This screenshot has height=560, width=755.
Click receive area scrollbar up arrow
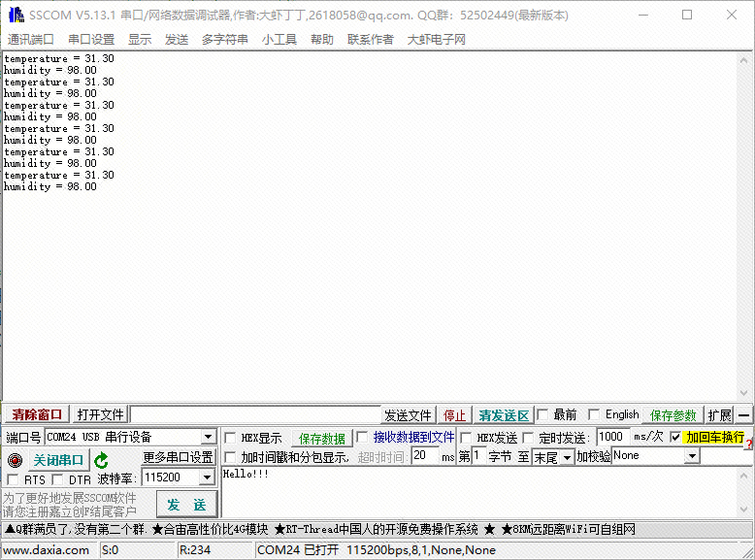click(x=743, y=61)
